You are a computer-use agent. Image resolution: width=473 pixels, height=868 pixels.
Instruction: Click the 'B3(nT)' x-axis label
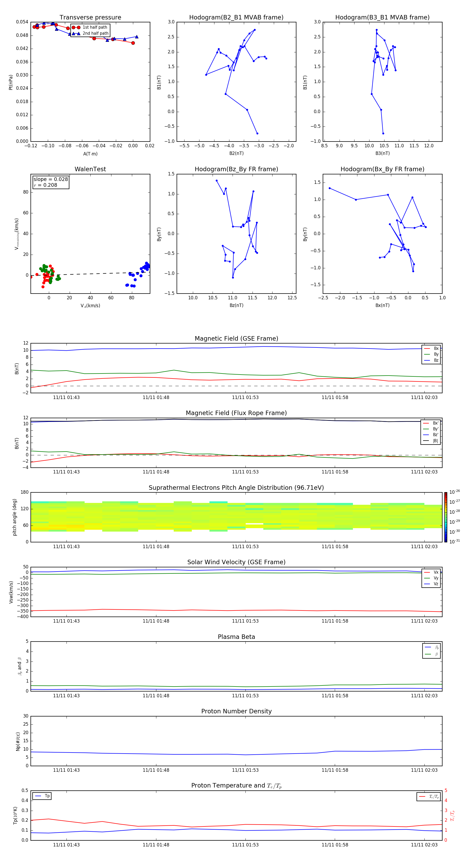(x=382, y=153)
